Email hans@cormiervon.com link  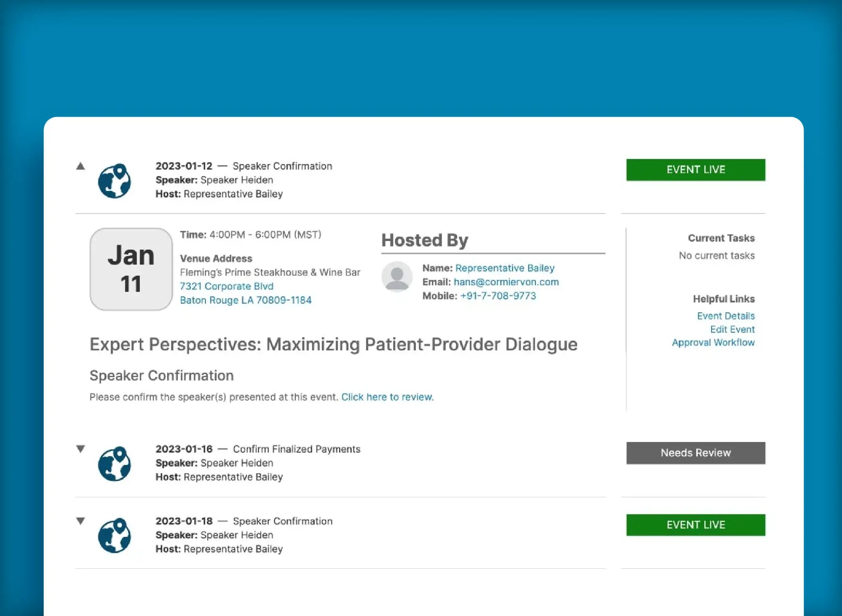(506, 282)
